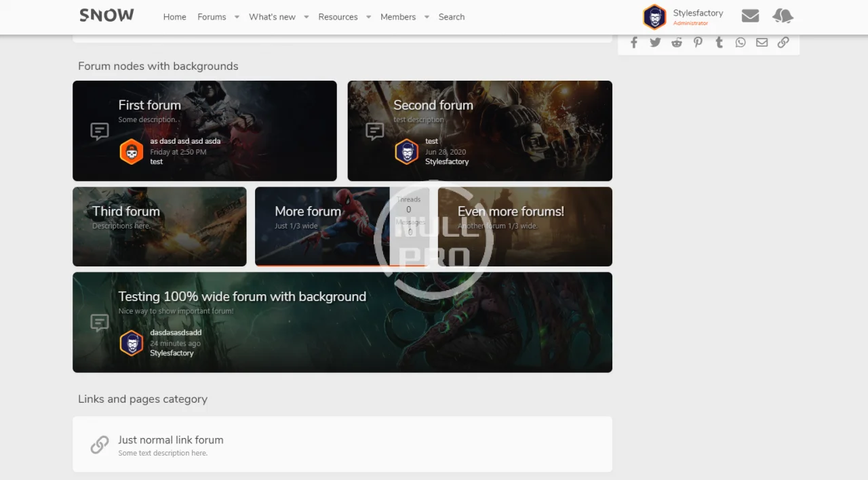The width and height of the screenshot is (868, 480).
Task: Expand the Resources dropdown arrow
Action: (x=368, y=17)
